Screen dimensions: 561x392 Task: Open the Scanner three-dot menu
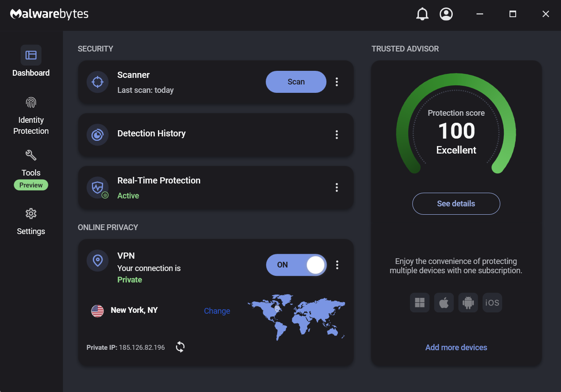pyautogui.click(x=337, y=82)
